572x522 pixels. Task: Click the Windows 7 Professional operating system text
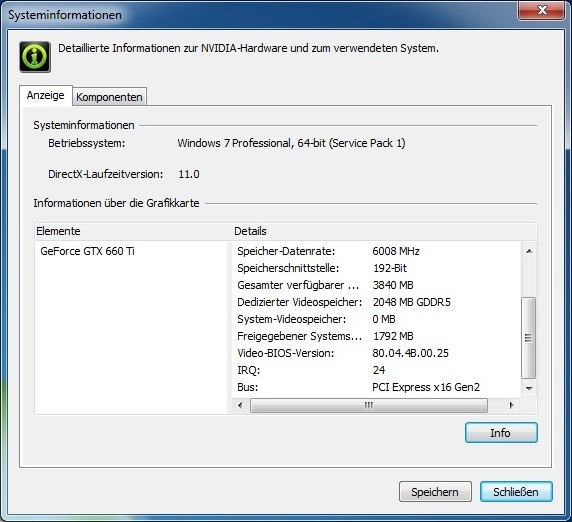click(x=291, y=143)
